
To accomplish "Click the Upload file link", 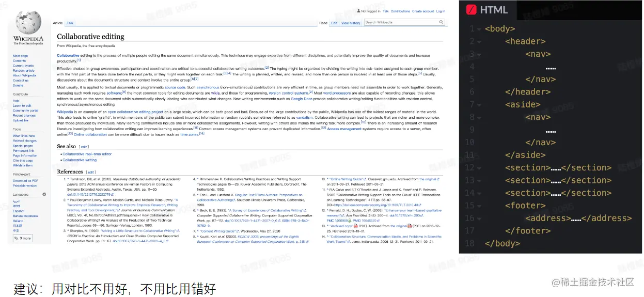I will (x=21, y=120).
